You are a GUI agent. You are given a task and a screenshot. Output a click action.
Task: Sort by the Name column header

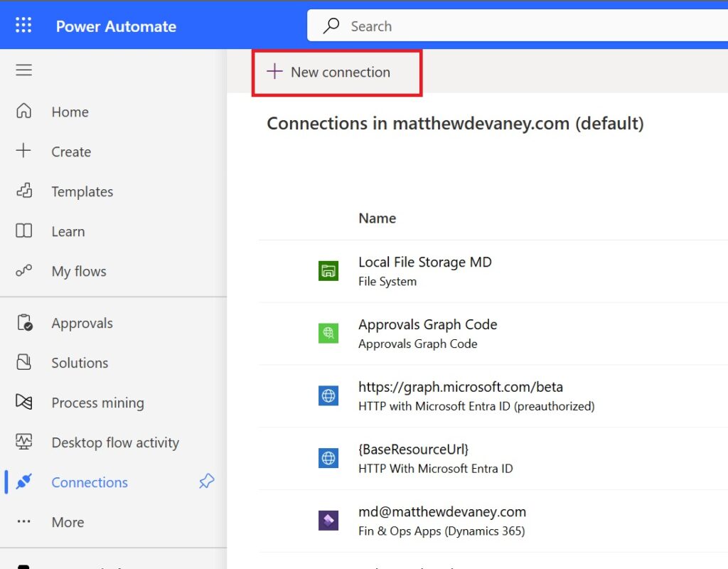click(378, 218)
